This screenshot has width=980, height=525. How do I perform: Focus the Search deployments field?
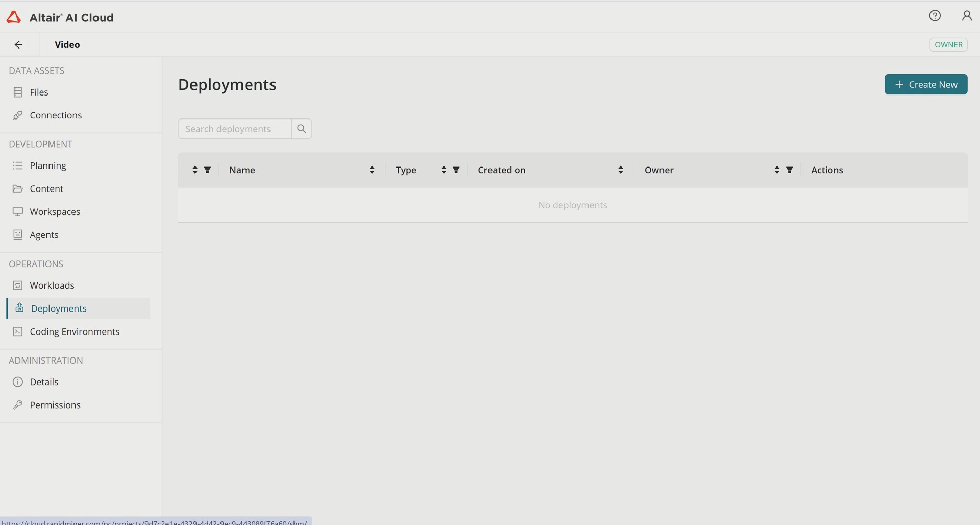[x=235, y=129]
